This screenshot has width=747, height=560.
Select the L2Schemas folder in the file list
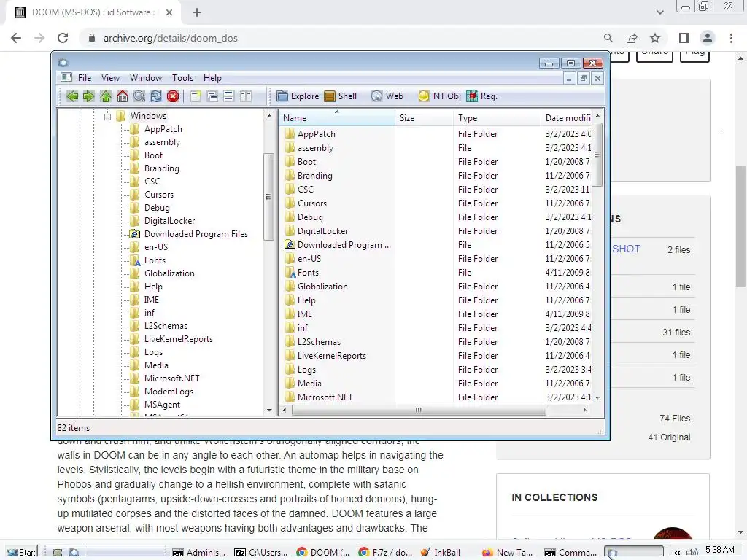pos(319,342)
